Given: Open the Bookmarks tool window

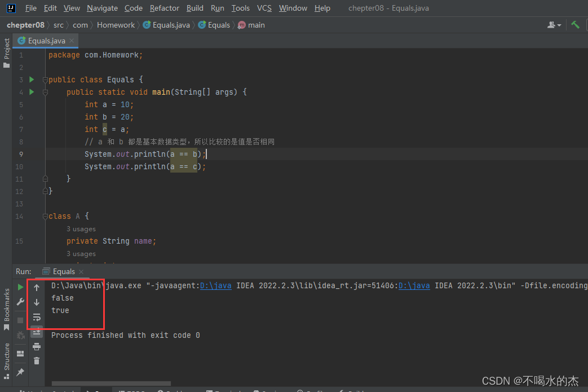Looking at the screenshot, I should (6, 310).
